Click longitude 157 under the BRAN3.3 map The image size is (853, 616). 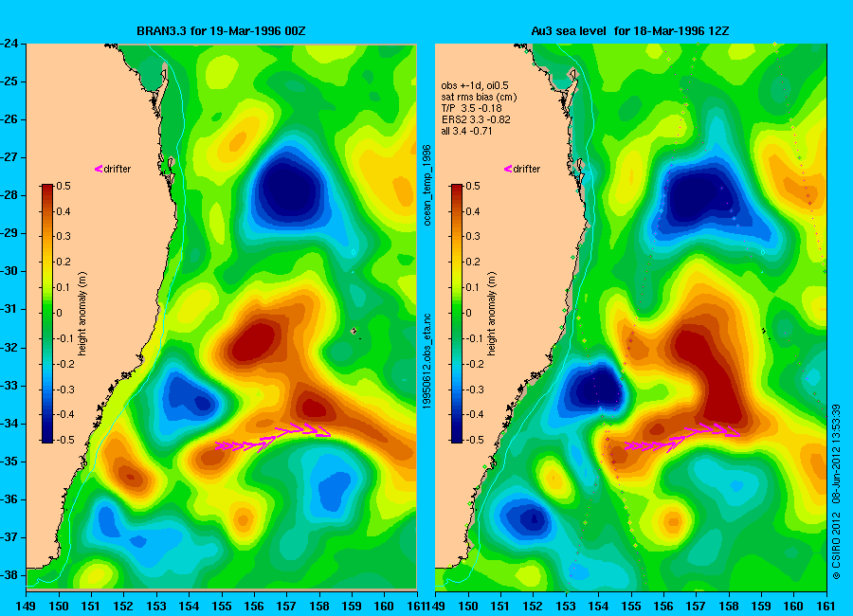tap(286, 607)
